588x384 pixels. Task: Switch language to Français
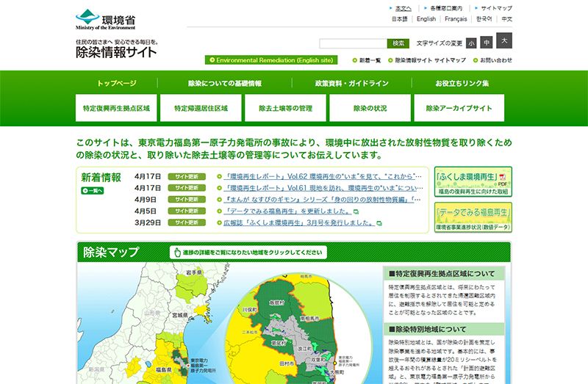pos(456,19)
